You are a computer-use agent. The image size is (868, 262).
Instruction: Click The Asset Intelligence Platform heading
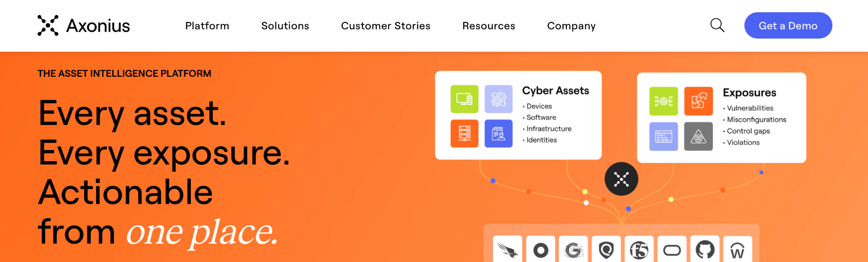124,74
